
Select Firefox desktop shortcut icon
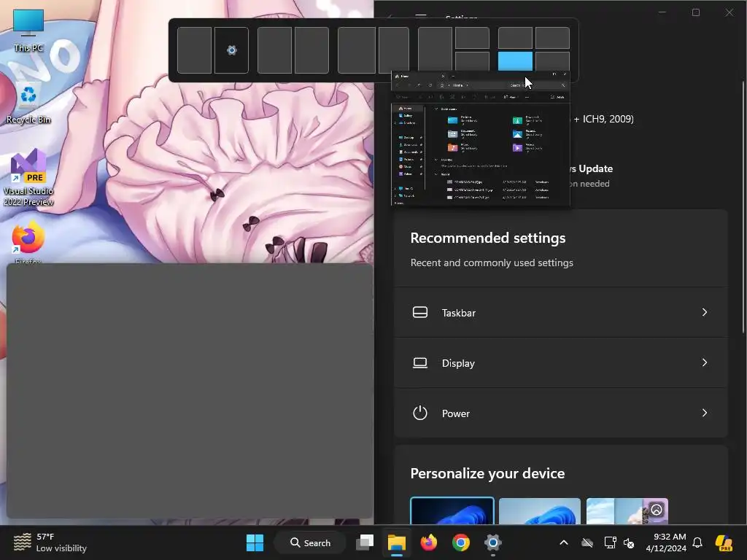point(28,241)
